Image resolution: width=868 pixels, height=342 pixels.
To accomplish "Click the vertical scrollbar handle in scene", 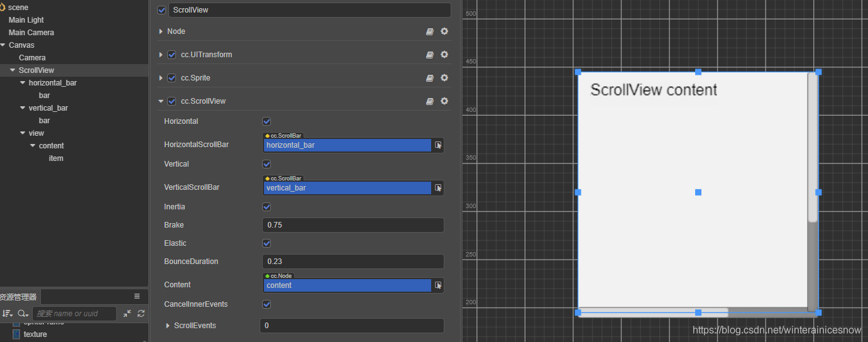I will [813, 148].
